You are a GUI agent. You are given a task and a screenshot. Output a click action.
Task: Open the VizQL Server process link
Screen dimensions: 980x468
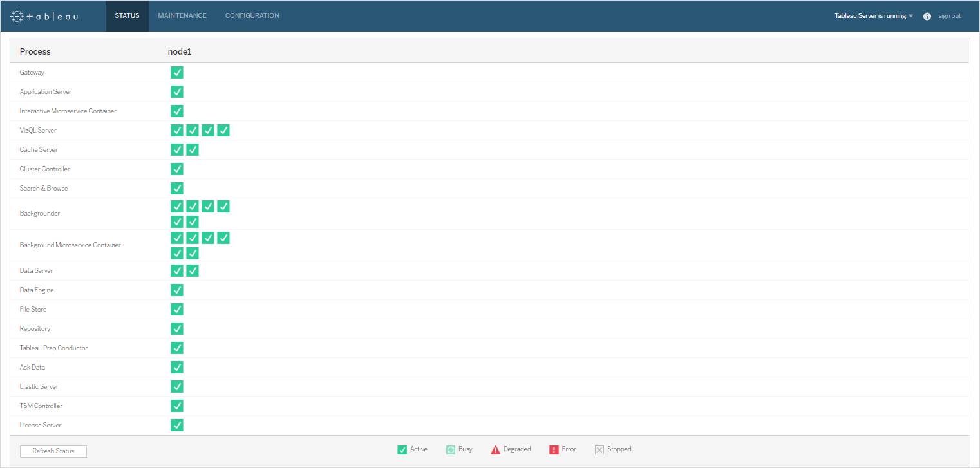pos(38,131)
